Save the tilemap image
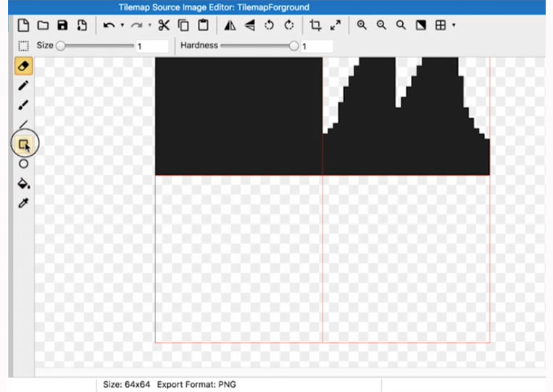Viewport: 553px width, 392px height. (62, 25)
